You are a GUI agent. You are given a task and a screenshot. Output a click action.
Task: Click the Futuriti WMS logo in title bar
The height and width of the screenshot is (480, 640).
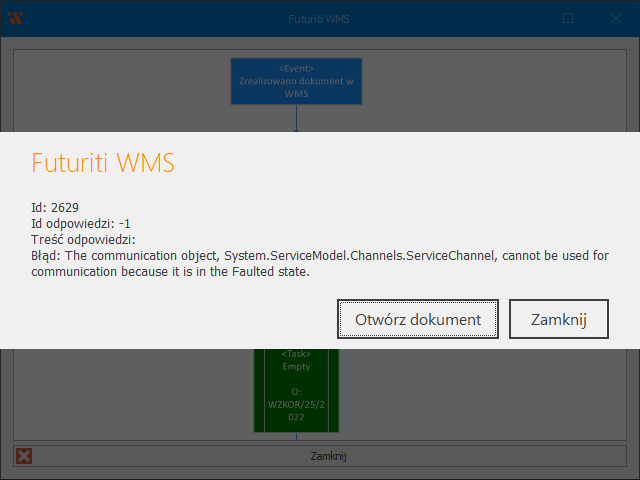click(15, 18)
